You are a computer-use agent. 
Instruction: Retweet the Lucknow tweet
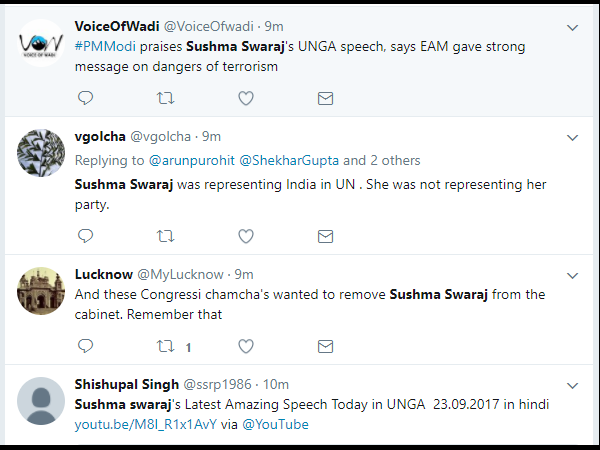166,347
